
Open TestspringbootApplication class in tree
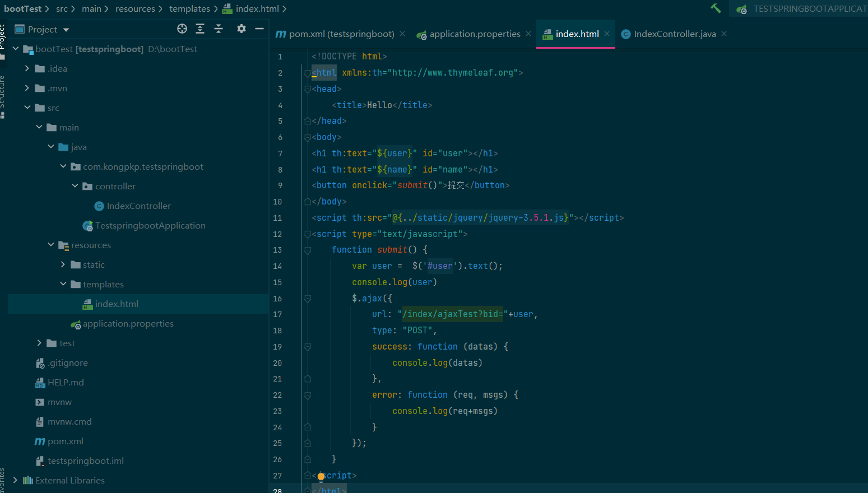point(150,226)
